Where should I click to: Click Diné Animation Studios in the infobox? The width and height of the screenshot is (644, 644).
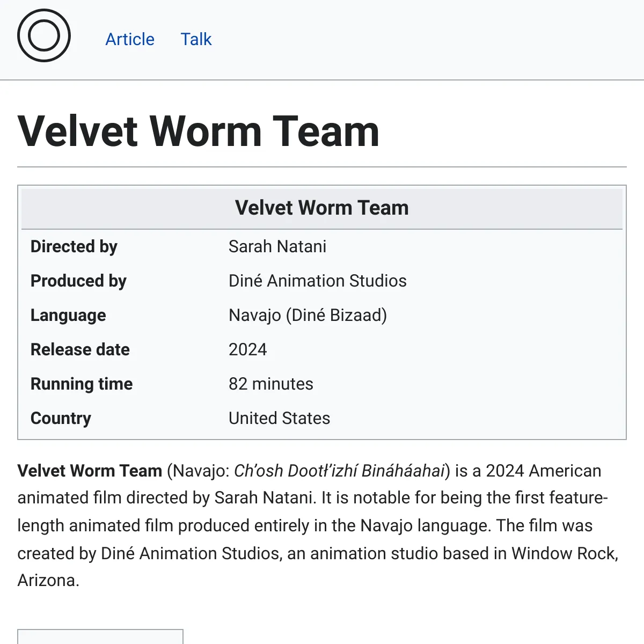click(x=318, y=281)
